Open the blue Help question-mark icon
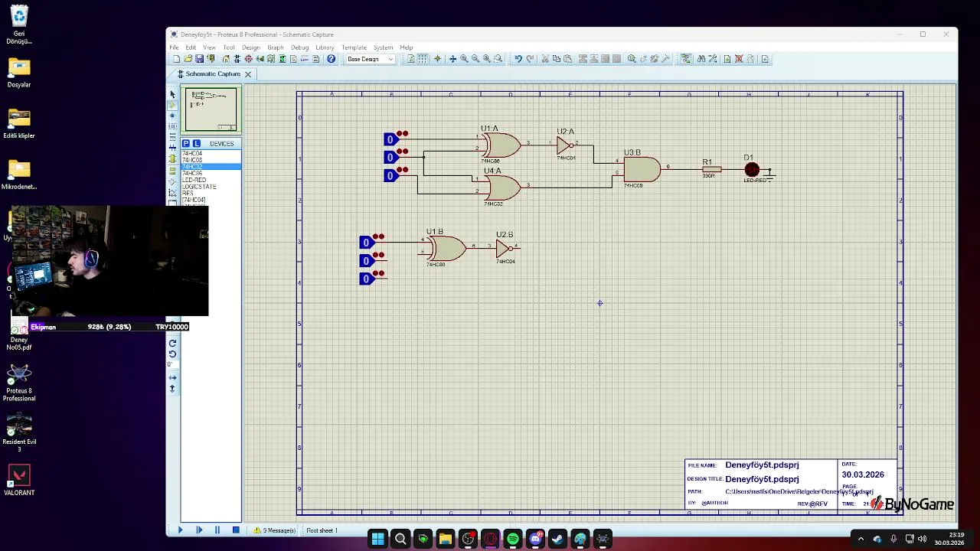Image resolution: width=980 pixels, height=551 pixels. (x=331, y=59)
